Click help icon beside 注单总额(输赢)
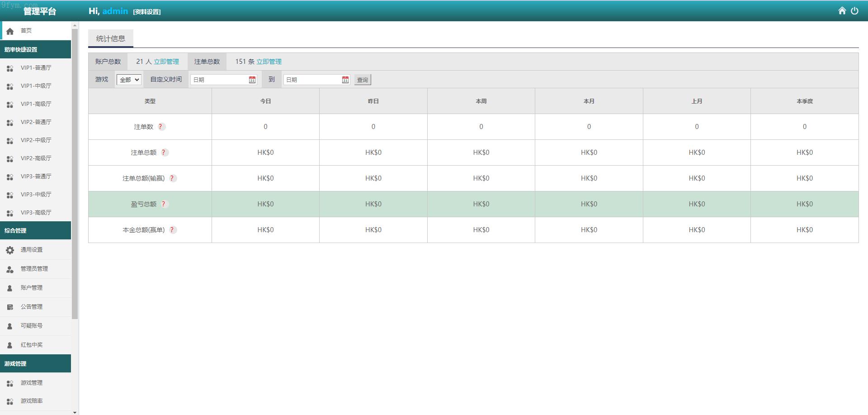This screenshot has height=415, width=868. 172,178
